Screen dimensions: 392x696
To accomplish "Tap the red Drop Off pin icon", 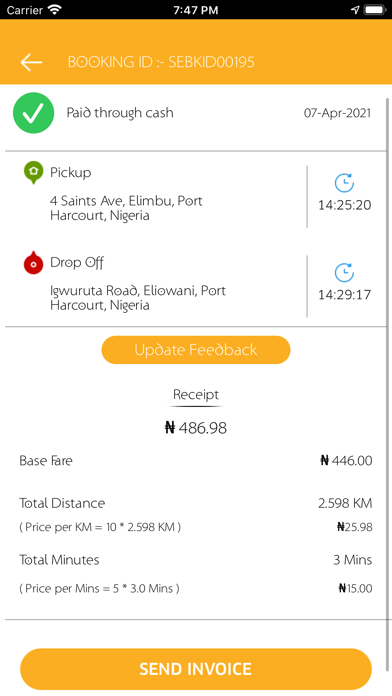I will click(x=33, y=263).
